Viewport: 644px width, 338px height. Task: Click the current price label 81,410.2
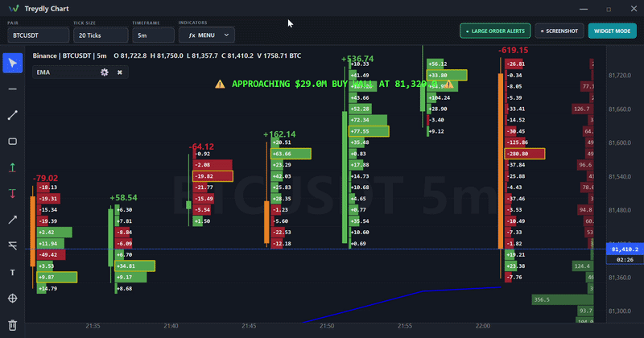click(625, 249)
